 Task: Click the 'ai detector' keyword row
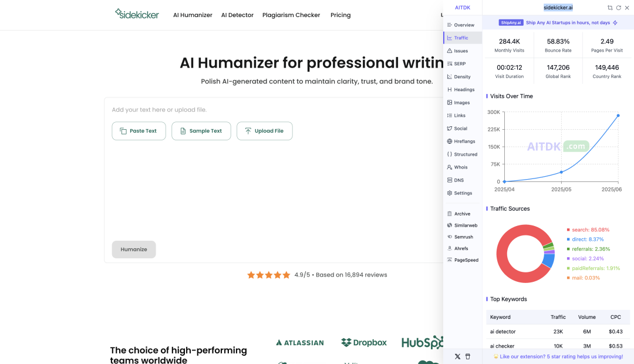[x=558, y=332]
